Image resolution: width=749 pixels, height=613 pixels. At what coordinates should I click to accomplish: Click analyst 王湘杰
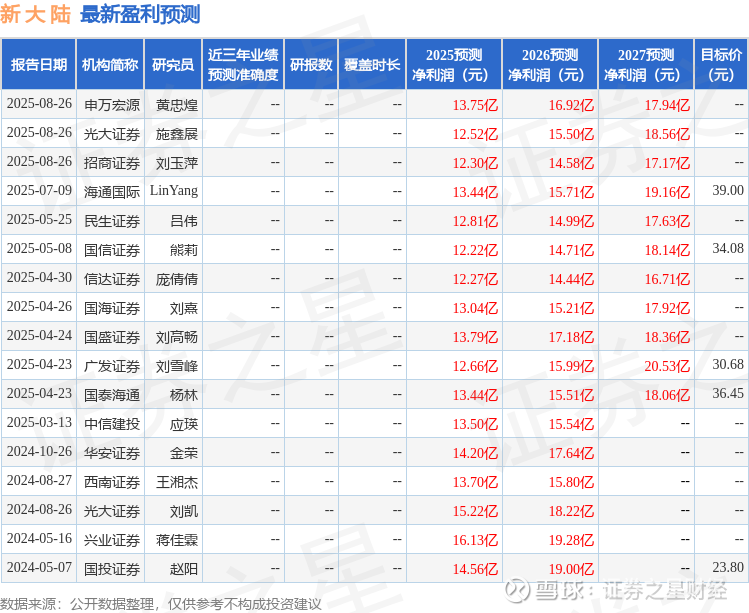pos(177,482)
